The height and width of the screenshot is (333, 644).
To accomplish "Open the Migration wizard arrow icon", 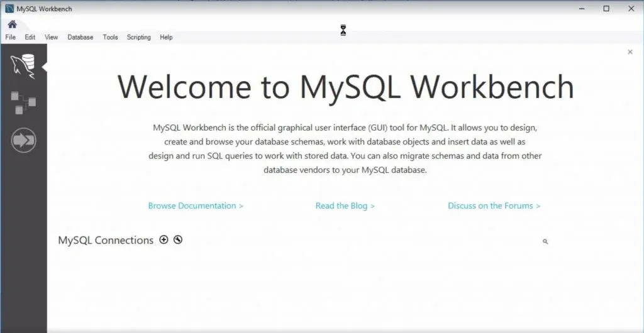I will point(23,140).
